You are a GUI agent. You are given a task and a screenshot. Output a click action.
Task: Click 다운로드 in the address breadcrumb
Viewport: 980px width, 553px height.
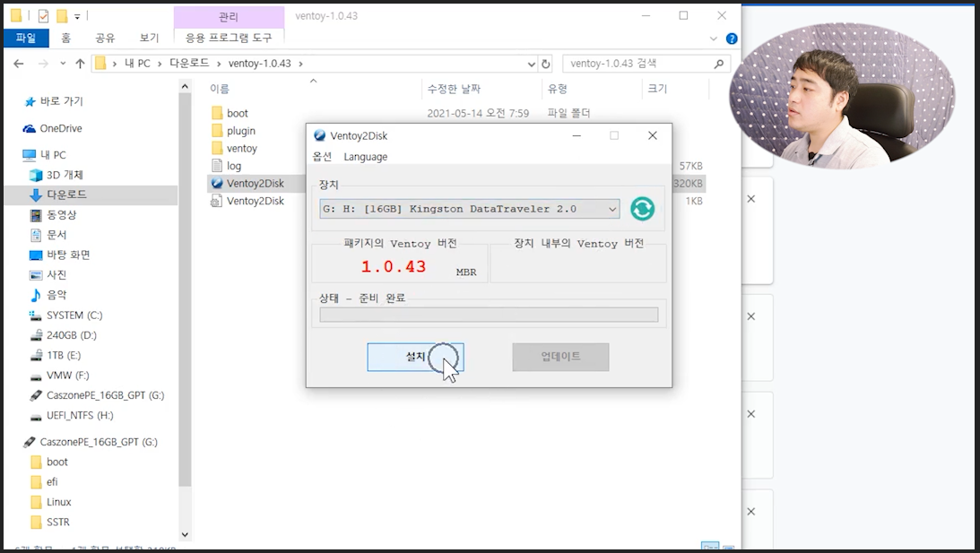[189, 64]
